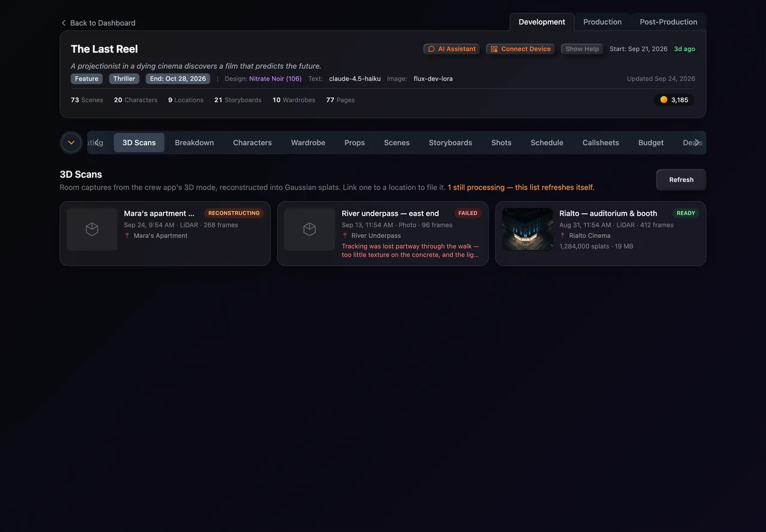Image resolution: width=766 pixels, height=532 pixels.
Task: Click the River Underpass location pin
Action: point(345,236)
